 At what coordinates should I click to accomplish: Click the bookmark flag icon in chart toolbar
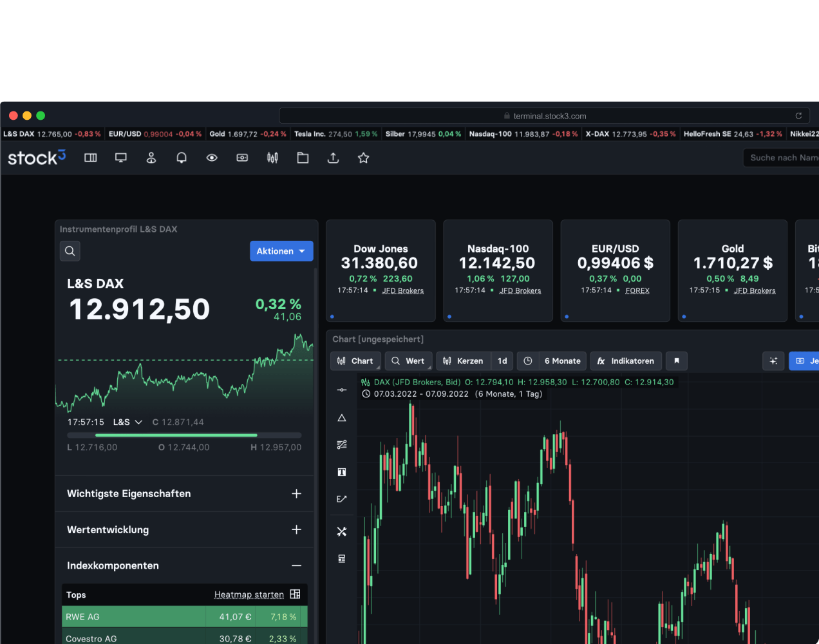pyautogui.click(x=677, y=361)
